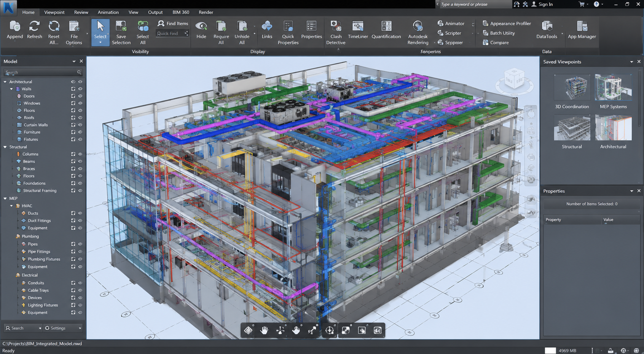Open Appearance Profiler

507,23
